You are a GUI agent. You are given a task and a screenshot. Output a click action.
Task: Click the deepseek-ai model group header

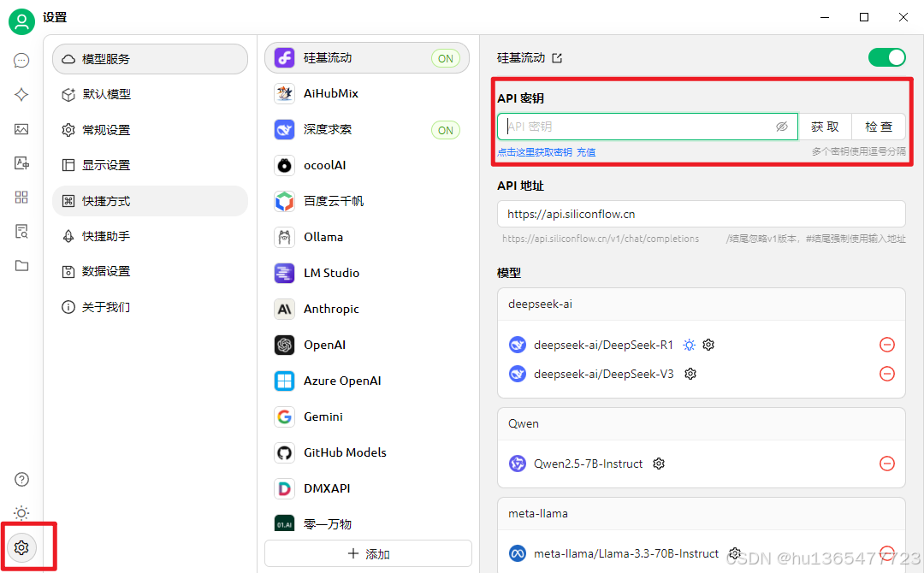[702, 304]
